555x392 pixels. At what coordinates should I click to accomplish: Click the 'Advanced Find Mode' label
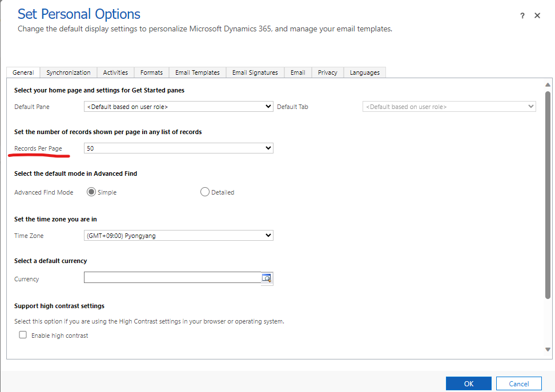click(44, 192)
